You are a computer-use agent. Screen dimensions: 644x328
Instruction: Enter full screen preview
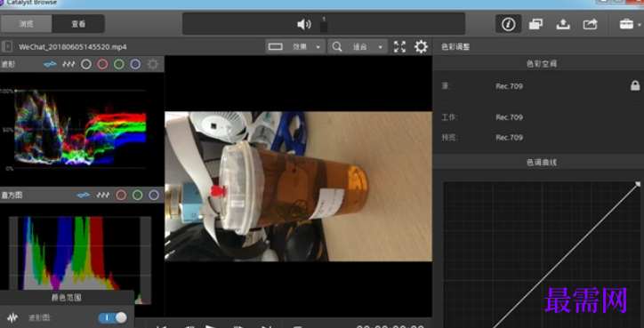[x=399, y=47]
